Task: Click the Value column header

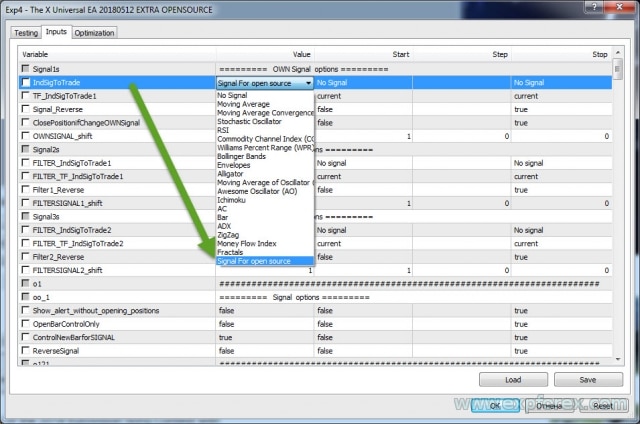Action: (265, 54)
